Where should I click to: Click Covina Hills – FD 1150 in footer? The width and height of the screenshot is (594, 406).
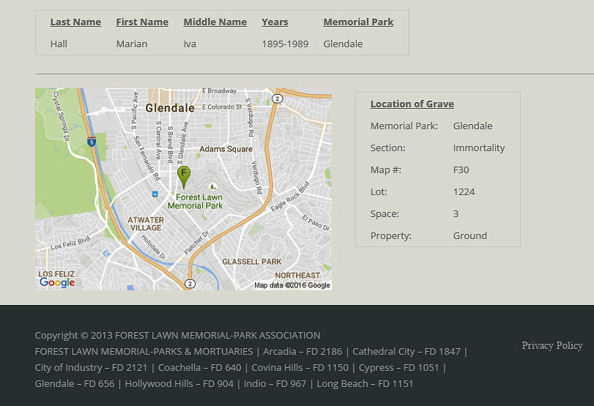tap(300, 367)
